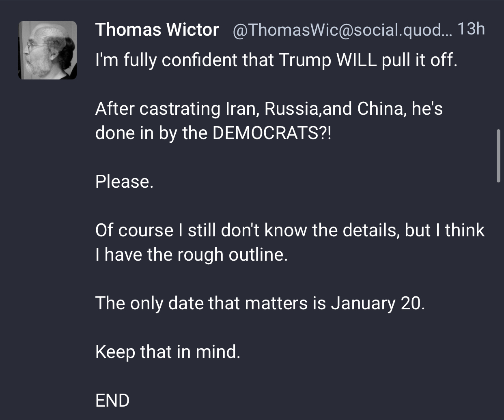Click the line starting "Of course I still"
504x420 pixels.
tap(290, 230)
